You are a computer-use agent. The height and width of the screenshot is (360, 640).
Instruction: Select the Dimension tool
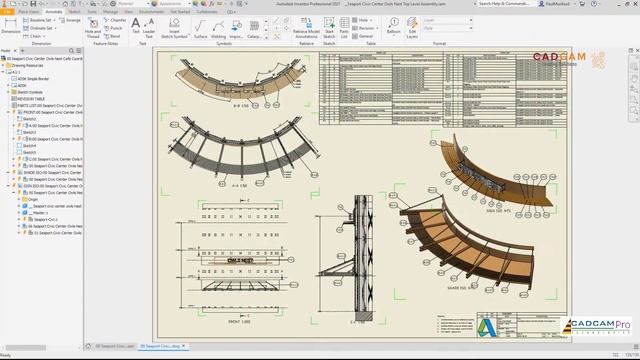[x=10, y=26]
